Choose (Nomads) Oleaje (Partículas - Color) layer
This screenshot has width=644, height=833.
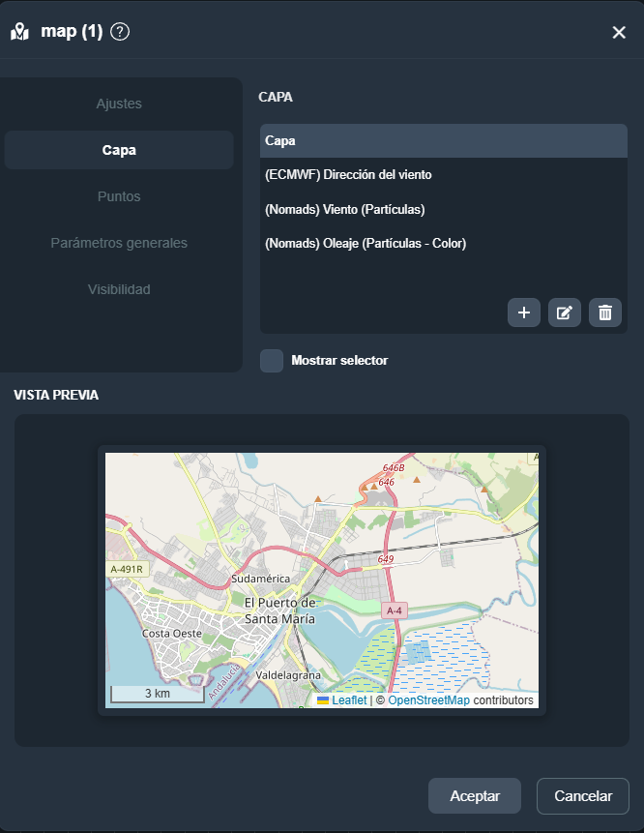click(x=366, y=244)
